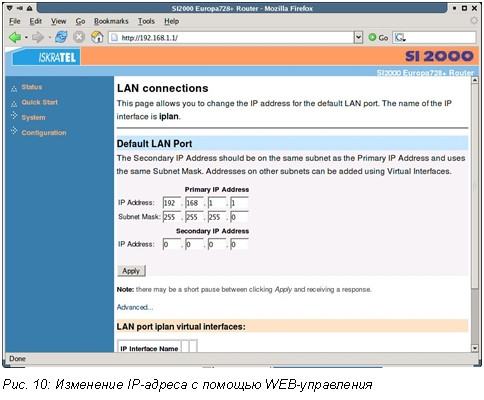Click the Iskratel logo
484x400 pixels.
tap(46, 57)
